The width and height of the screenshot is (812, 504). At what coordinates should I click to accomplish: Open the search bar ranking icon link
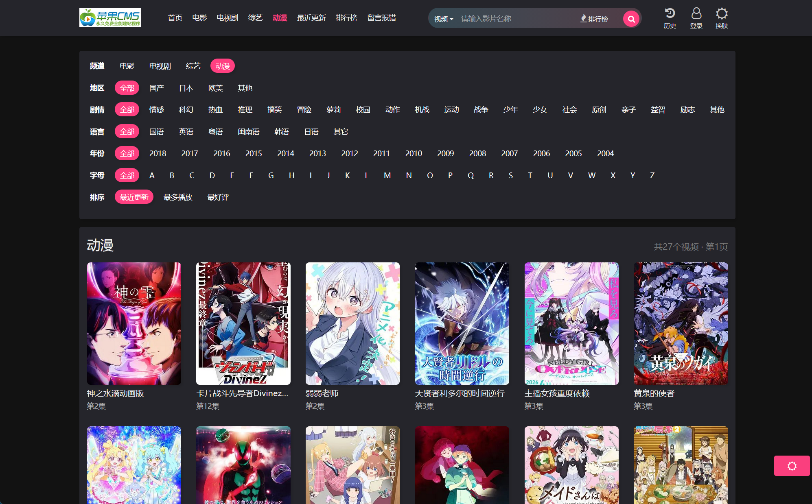594,19
